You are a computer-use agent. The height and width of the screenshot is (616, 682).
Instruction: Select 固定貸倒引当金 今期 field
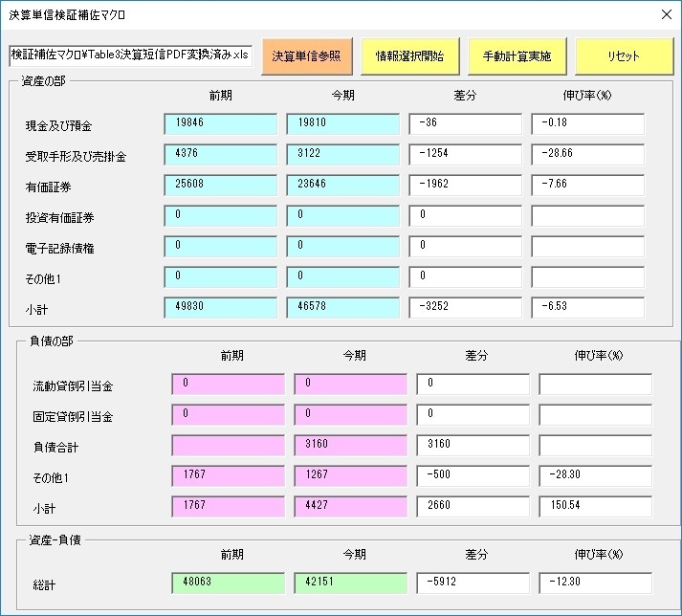tap(351, 415)
